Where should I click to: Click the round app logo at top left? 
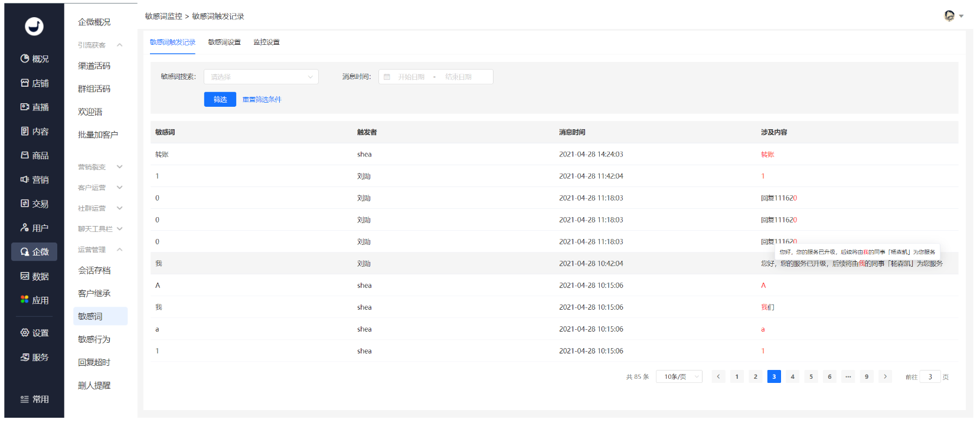click(x=34, y=26)
